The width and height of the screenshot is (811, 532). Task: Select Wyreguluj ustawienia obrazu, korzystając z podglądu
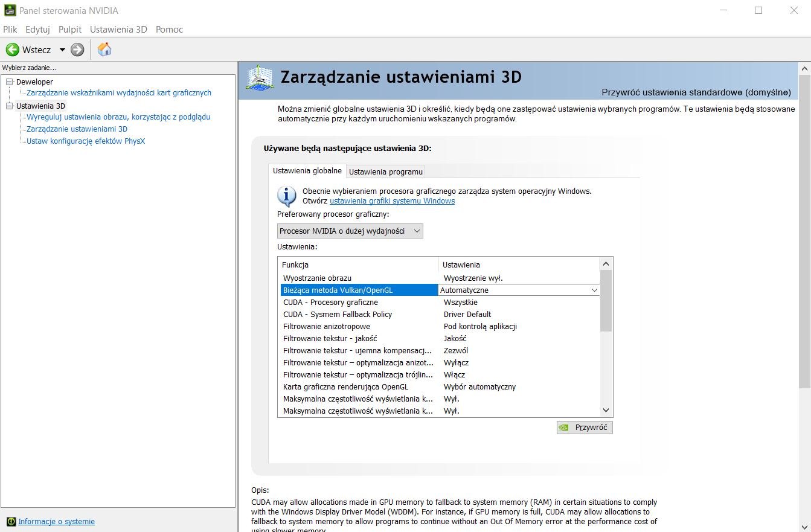(x=118, y=117)
